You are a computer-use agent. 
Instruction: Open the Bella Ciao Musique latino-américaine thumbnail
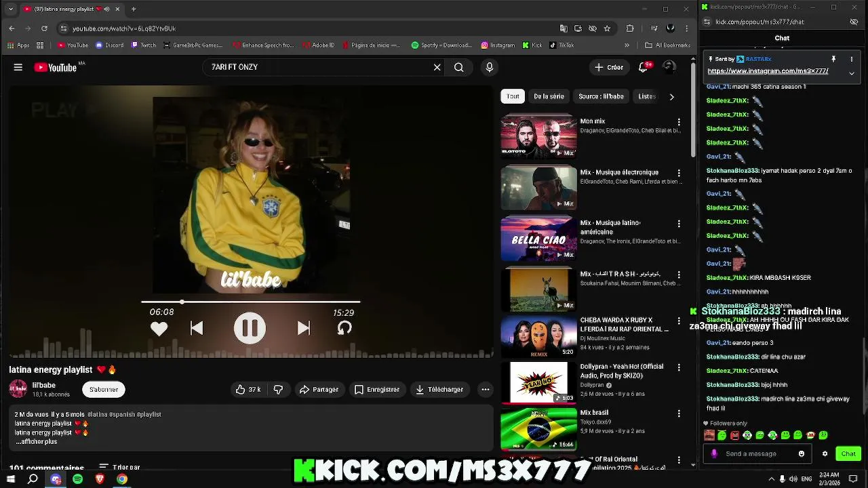point(538,239)
